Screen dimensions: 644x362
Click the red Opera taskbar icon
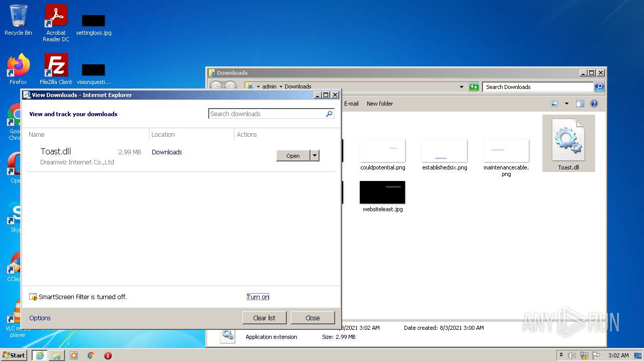[108, 355]
